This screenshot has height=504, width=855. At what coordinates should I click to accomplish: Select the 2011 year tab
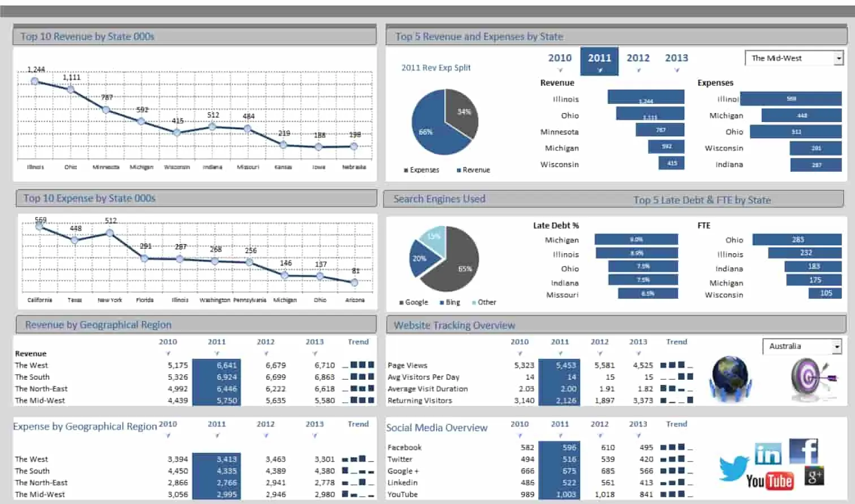(599, 58)
